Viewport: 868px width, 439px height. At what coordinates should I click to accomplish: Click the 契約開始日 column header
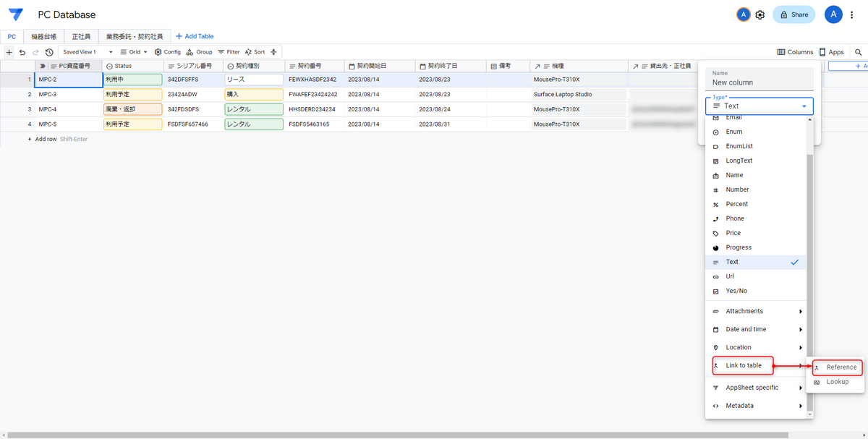tap(380, 66)
